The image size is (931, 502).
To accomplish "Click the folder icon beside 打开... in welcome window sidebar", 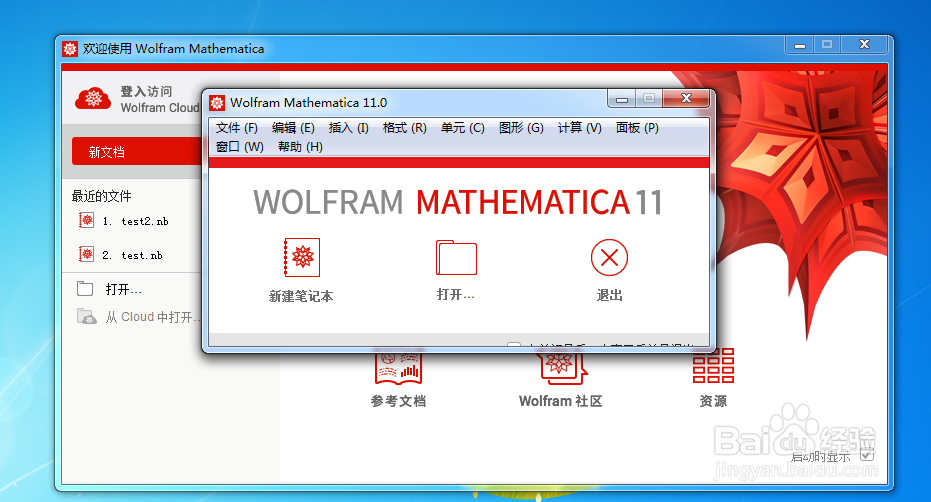I will tap(86, 289).
